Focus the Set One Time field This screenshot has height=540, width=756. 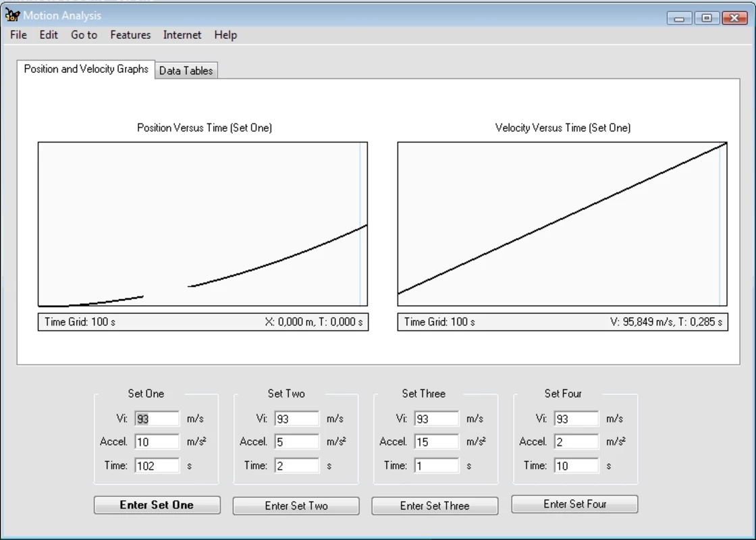click(x=157, y=466)
